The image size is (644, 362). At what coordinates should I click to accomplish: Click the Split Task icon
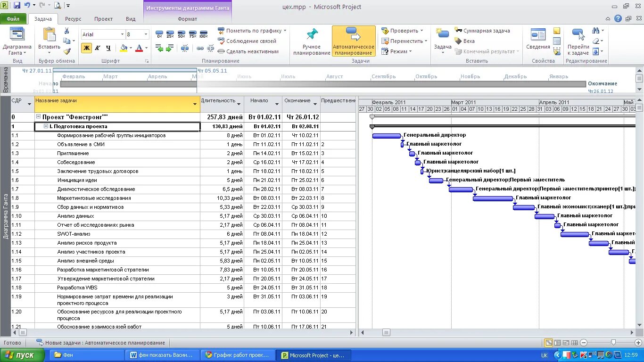tap(185, 48)
